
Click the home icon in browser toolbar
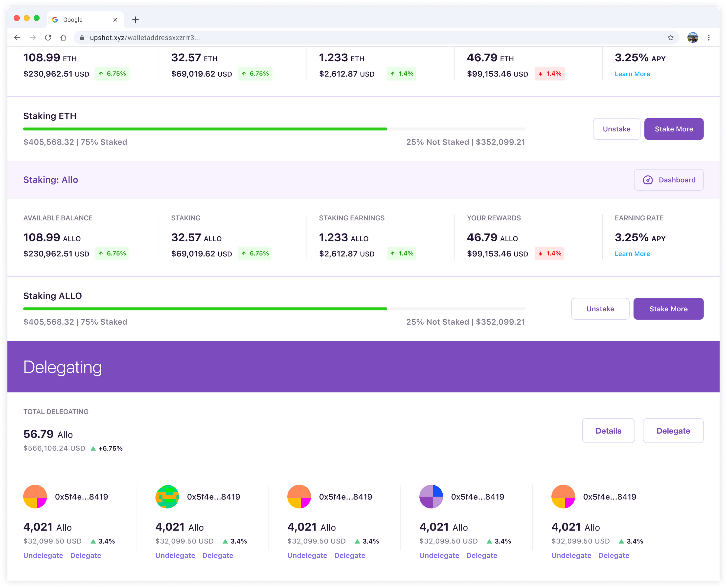coord(63,38)
